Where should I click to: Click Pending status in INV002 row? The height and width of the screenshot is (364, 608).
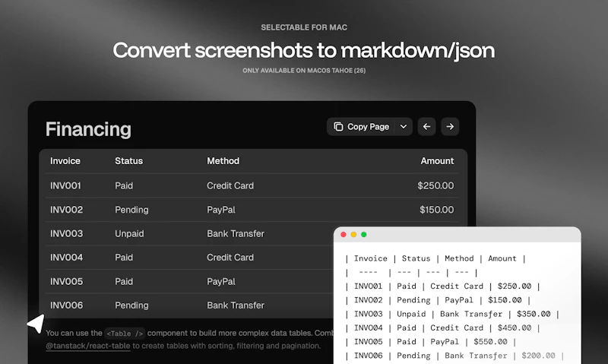[x=131, y=210]
